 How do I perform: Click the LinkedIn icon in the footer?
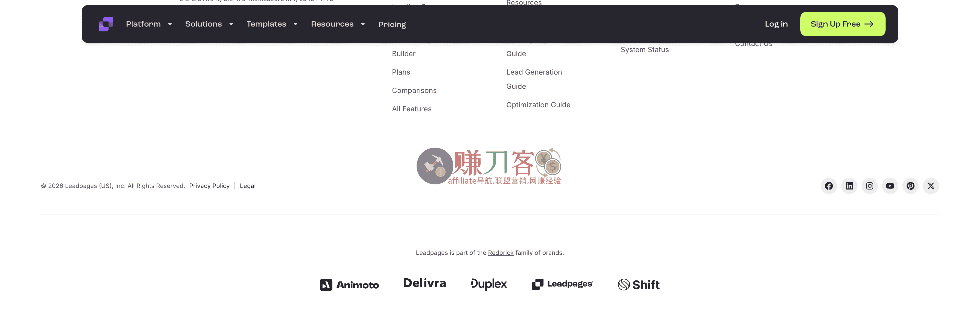click(x=850, y=186)
